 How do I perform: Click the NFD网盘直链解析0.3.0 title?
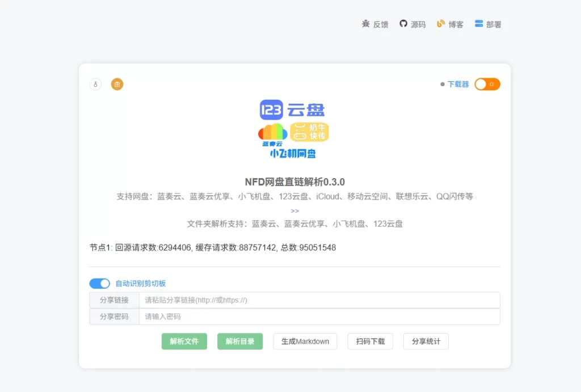[294, 182]
